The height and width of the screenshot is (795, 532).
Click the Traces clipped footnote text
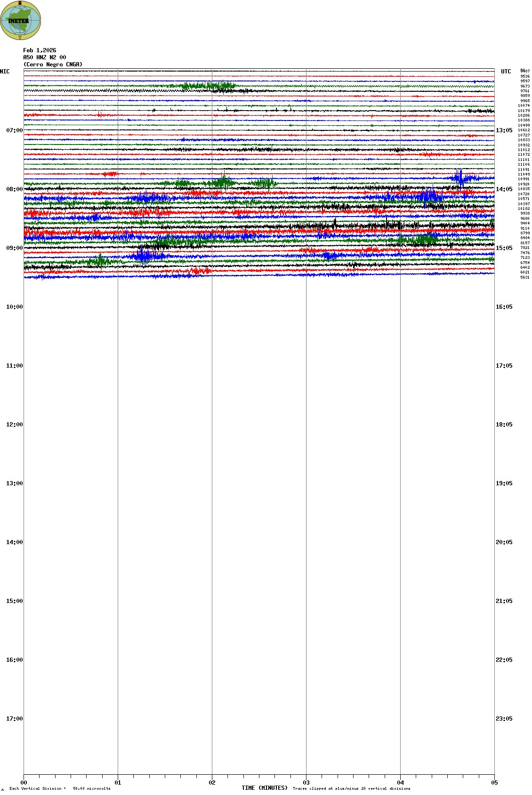[351, 788]
